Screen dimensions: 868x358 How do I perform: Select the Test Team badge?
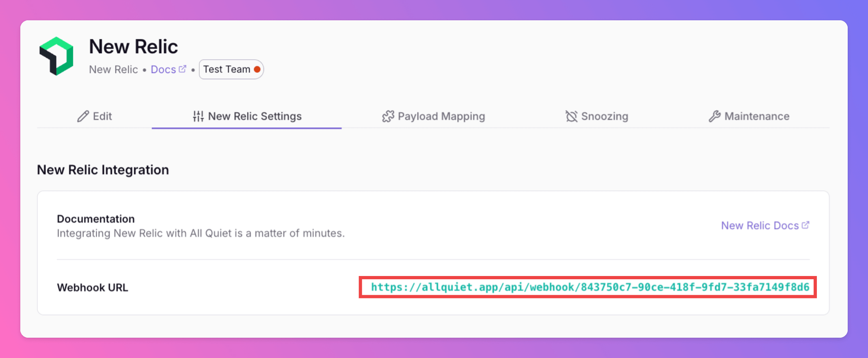(x=231, y=69)
